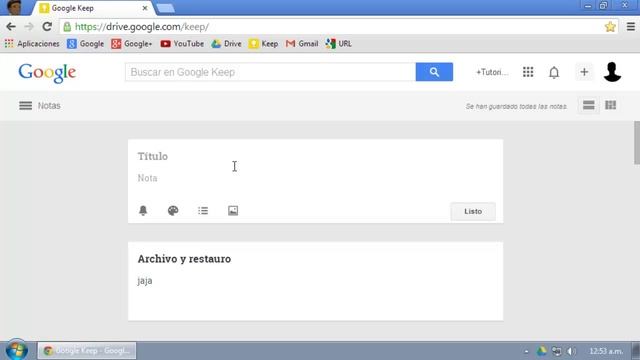This screenshot has height=360, width=640.
Task: Add an image to the new note
Action: click(233, 211)
